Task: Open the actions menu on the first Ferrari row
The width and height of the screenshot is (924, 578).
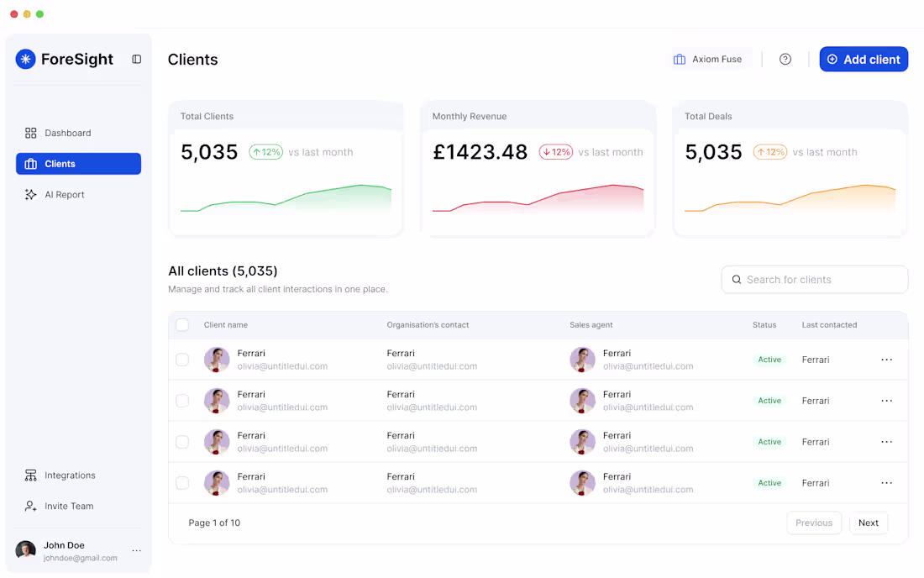Action: pos(886,359)
